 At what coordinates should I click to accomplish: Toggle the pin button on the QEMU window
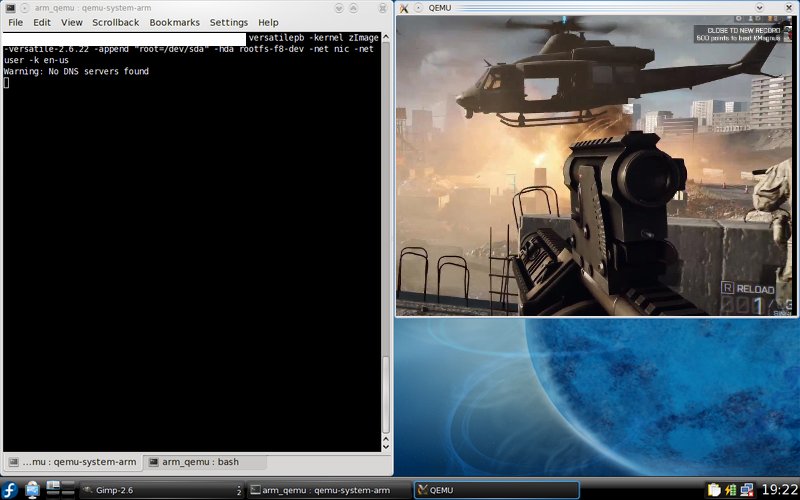click(418, 8)
